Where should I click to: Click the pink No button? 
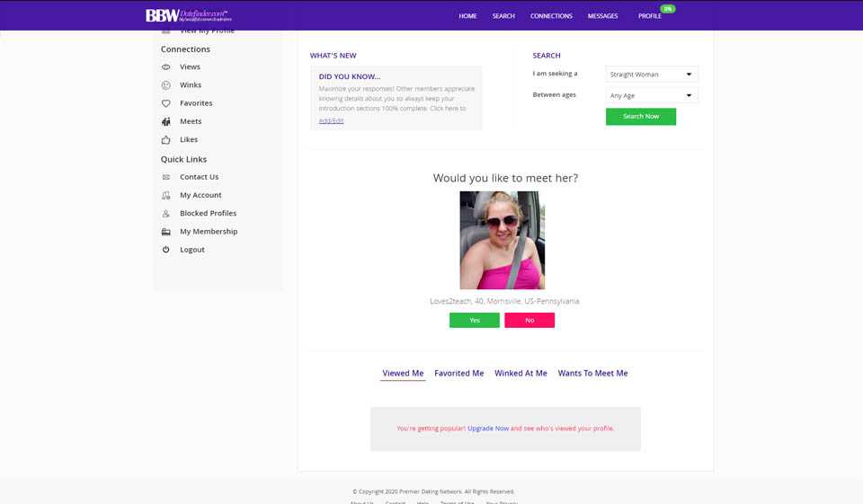(529, 321)
